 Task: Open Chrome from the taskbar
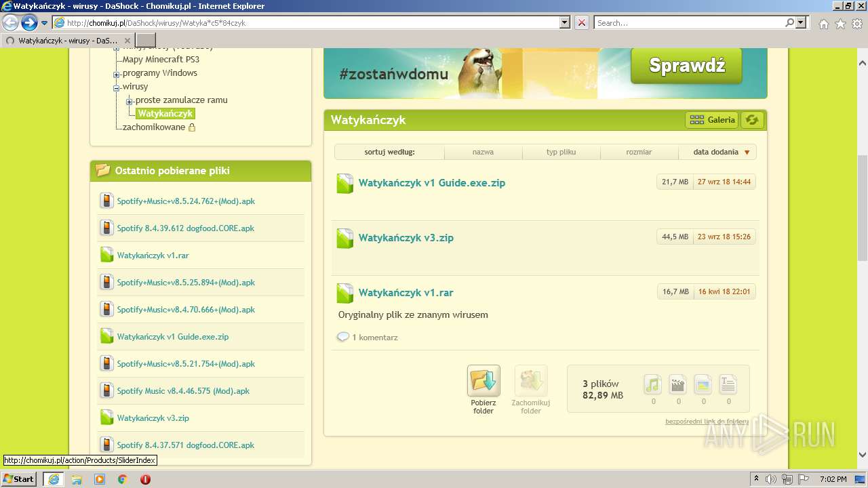tap(123, 479)
